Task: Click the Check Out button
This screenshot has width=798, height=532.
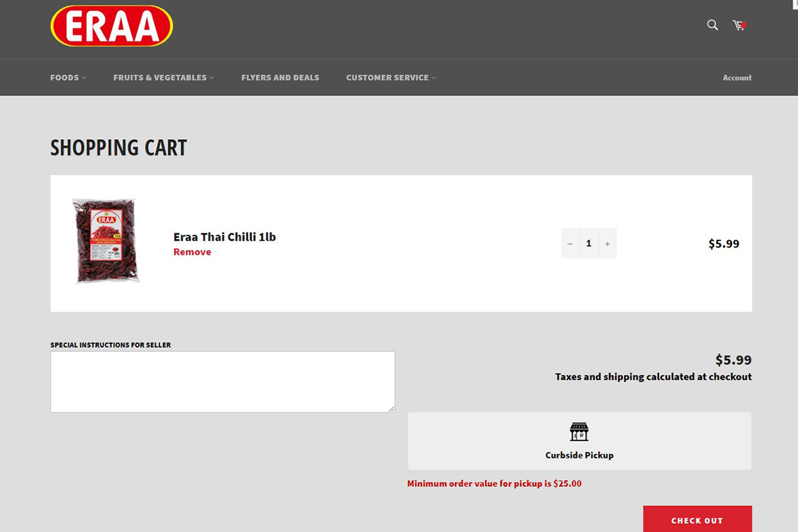Action: pyautogui.click(x=697, y=520)
